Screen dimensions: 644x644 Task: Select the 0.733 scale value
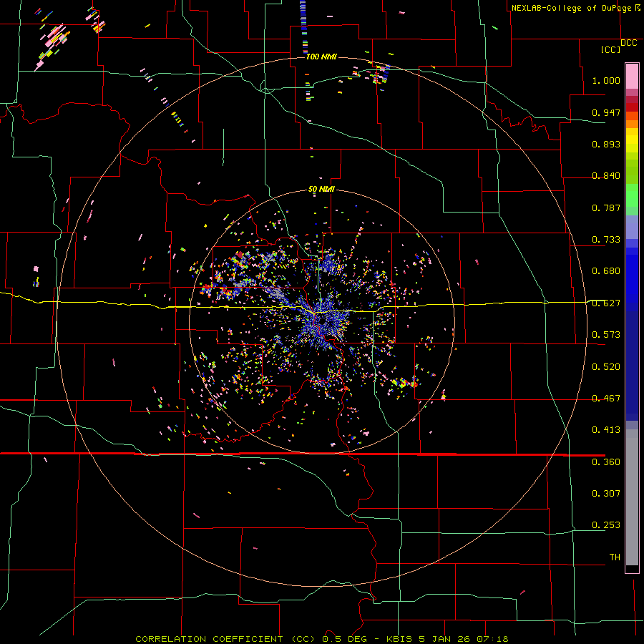point(606,240)
